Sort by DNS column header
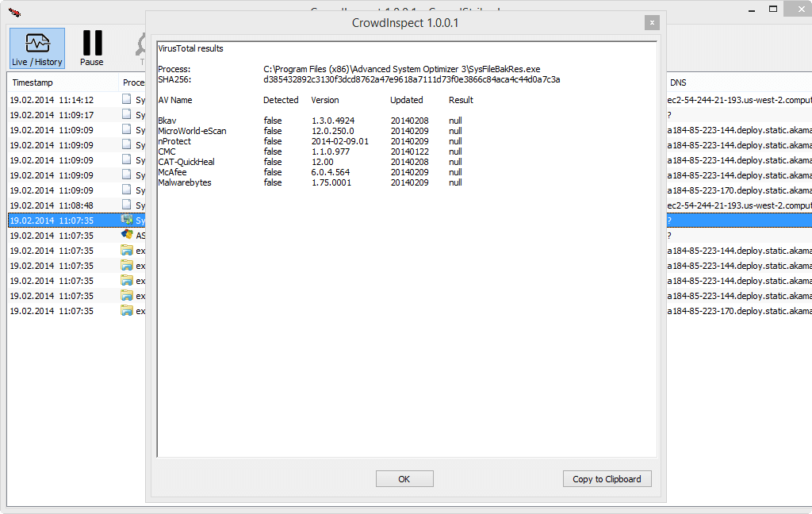The width and height of the screenshot is (812, 514). [x=678, y=82]
